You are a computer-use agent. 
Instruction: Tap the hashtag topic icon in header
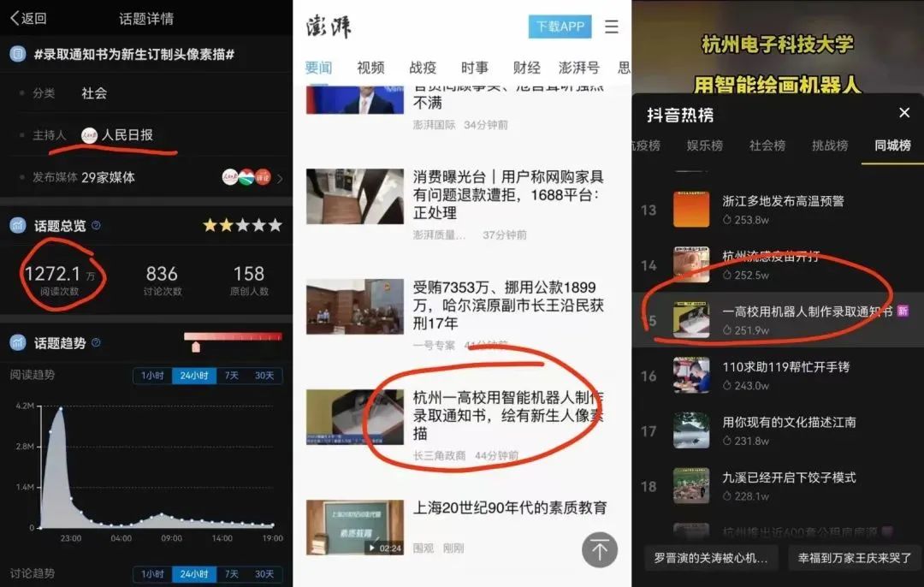tap(16, 54)
